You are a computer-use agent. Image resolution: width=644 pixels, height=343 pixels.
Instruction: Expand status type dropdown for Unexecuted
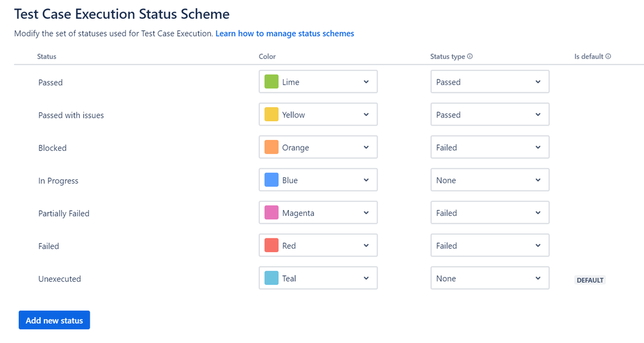point(489,279)
